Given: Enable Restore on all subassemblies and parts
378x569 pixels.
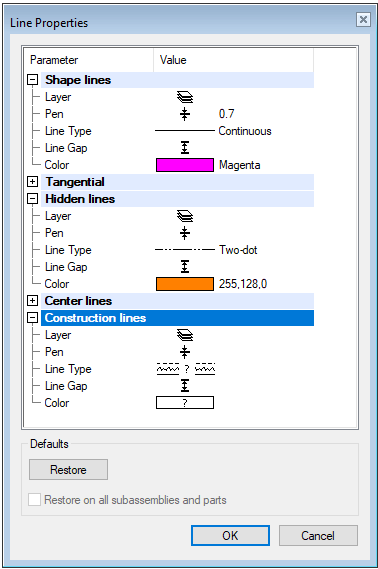Looking at the screenshot, I should pos(34,500).
